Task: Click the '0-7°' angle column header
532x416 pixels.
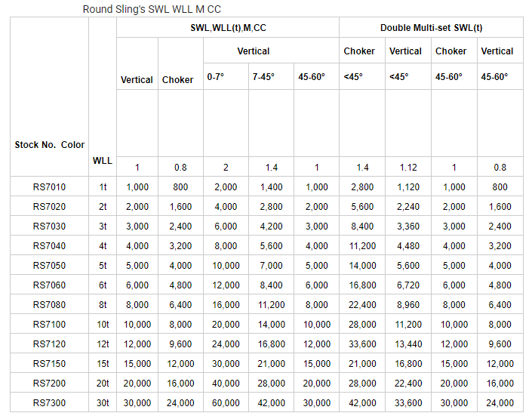Action: click(x=216, y=77)
